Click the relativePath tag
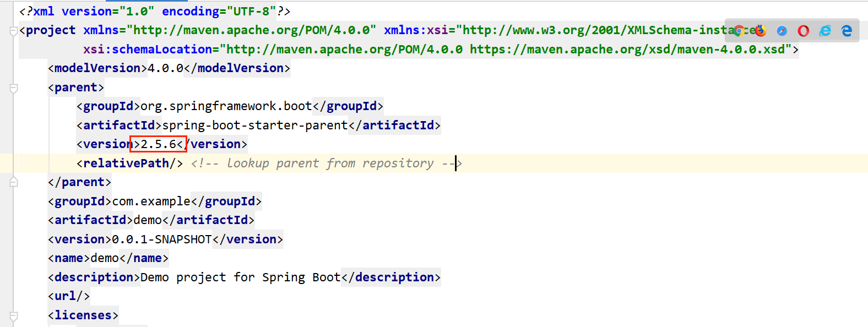The image size is (868, 327). pyautogui.click(x=130, y=163)
